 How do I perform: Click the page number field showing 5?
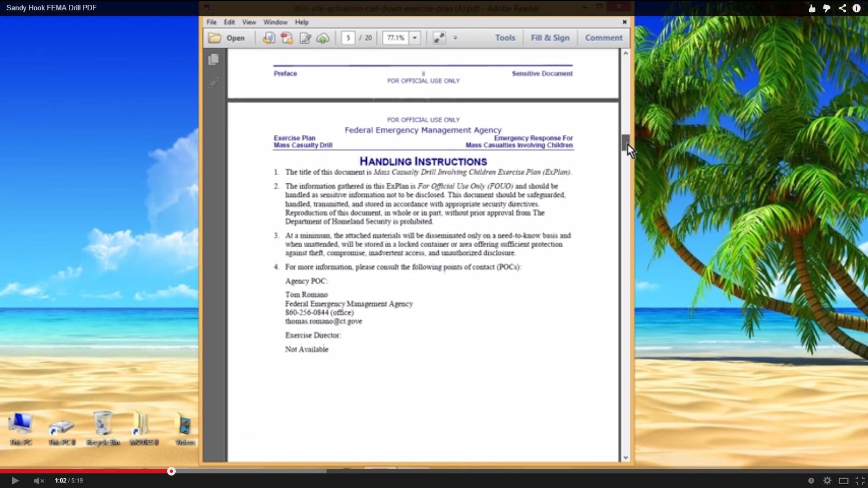click(348, 38)
